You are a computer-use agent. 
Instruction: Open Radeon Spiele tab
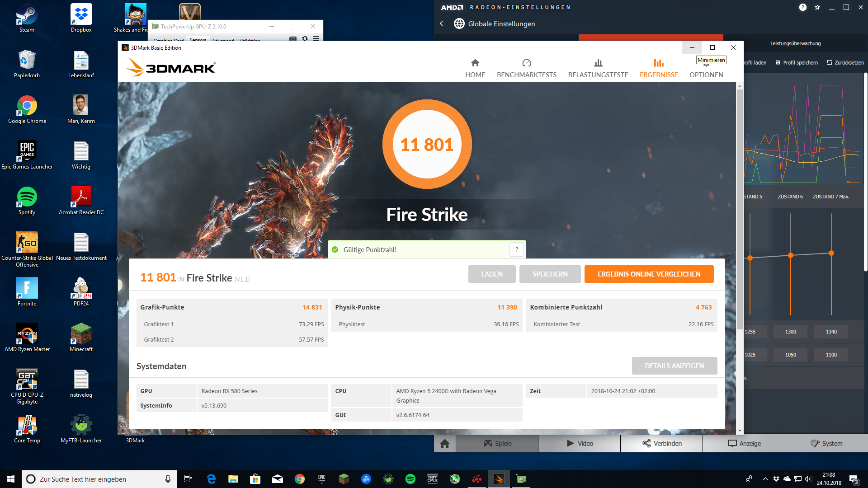click(497, 443)
